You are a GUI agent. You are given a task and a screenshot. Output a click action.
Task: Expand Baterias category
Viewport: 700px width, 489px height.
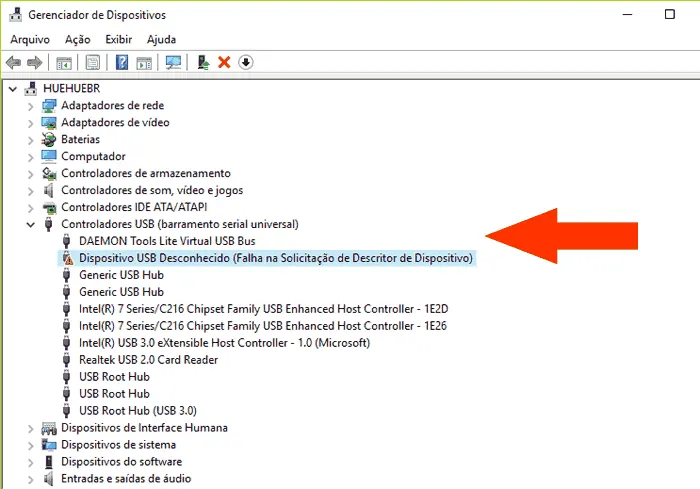30,140
